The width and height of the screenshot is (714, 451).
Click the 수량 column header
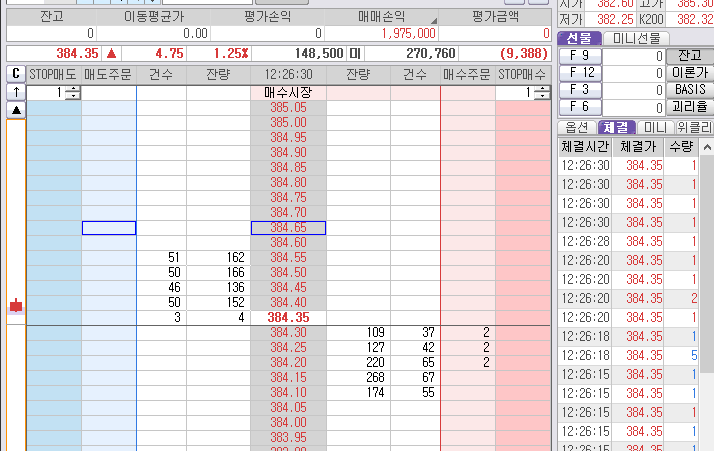click(x=681, y=147)
